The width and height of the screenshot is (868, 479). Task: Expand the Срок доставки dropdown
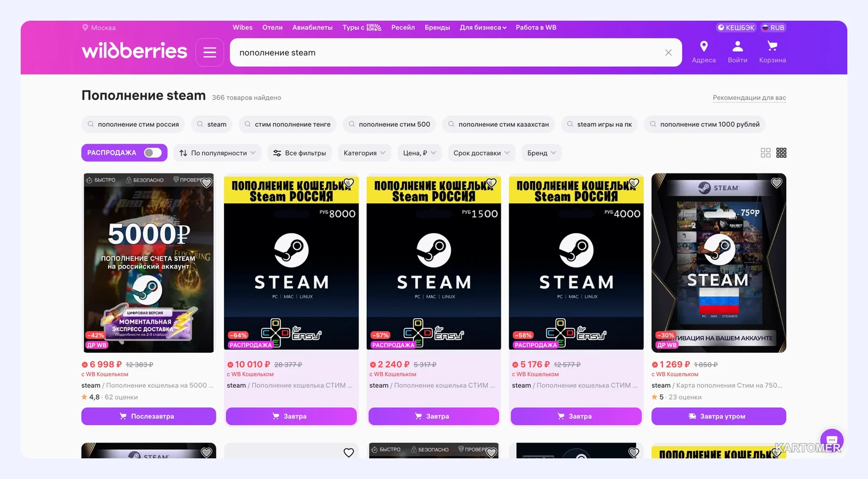481,153
